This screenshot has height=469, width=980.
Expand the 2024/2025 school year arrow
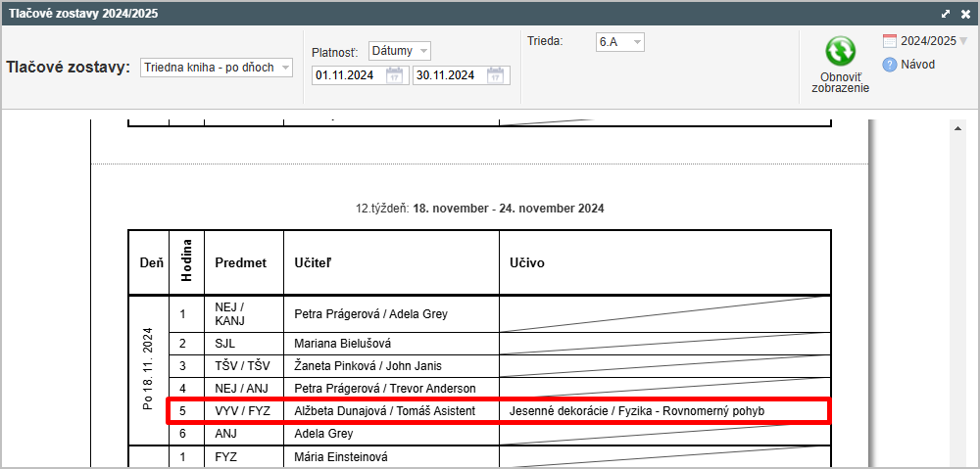[963, 41]
